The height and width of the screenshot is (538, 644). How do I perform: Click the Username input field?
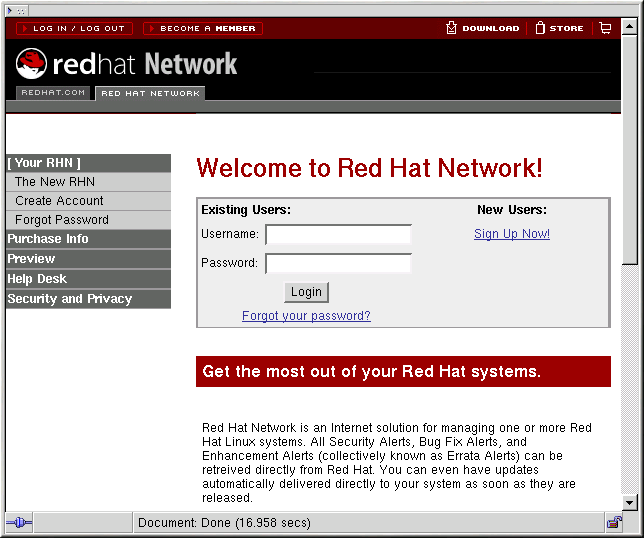coord(338,234)
